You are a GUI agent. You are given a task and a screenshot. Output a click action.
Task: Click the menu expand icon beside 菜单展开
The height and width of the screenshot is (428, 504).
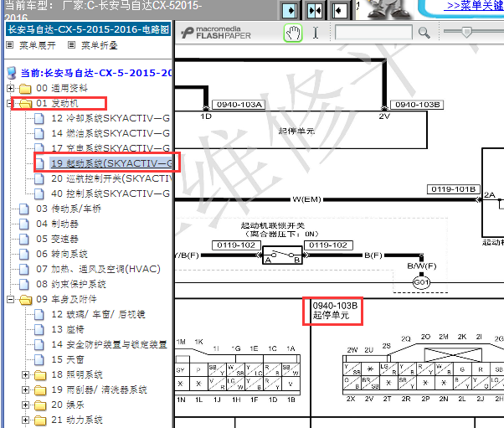pos(10,45)
